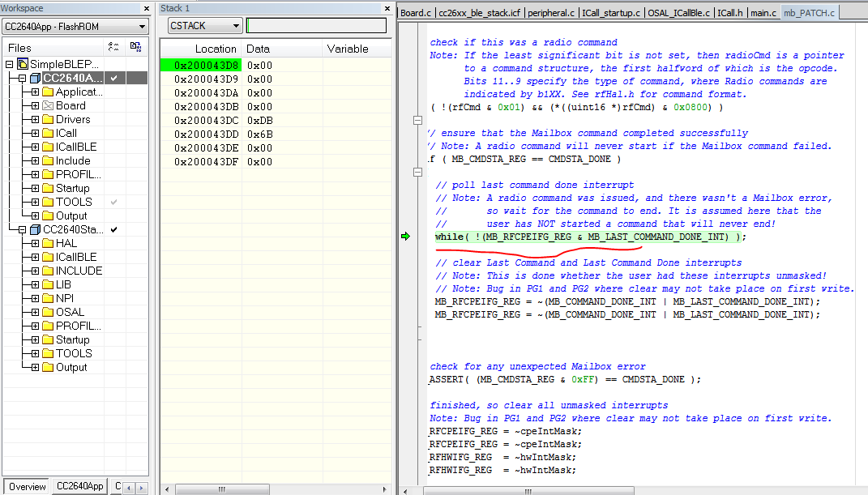
Task: Toggle the checkmark next to CC2640Sta project
Action: (114, 229)
